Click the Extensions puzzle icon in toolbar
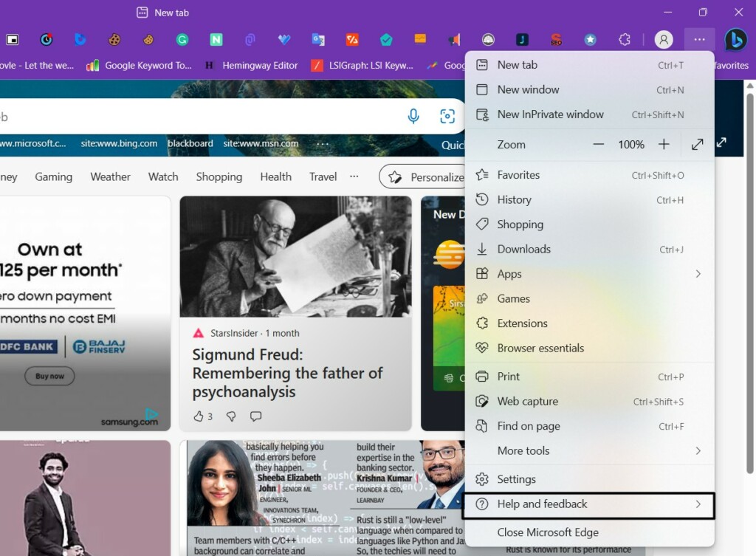This screenshot has width=756, height=556. click(x=625, y=40)
